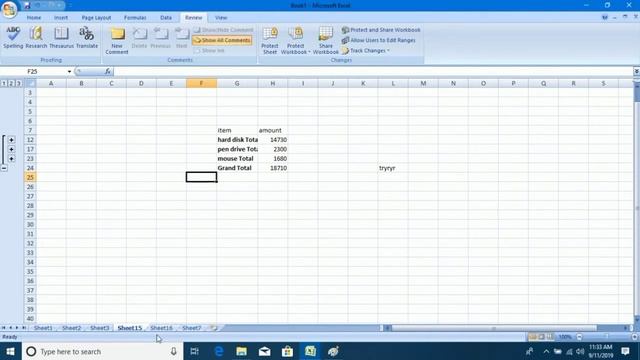Open the Office button menu
The height and width of the screenshot is (360, 640).
[x=9, y=9]
